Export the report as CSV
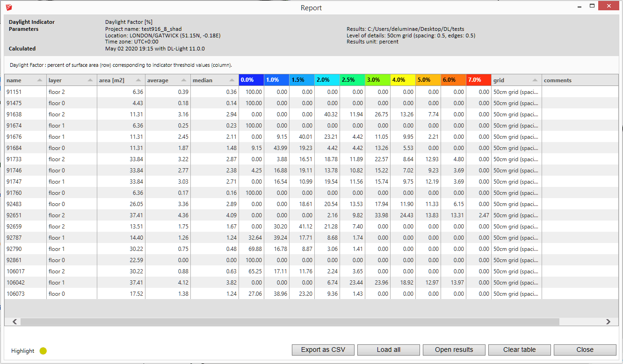The image size is (623, 364). (x=323, y=350)
